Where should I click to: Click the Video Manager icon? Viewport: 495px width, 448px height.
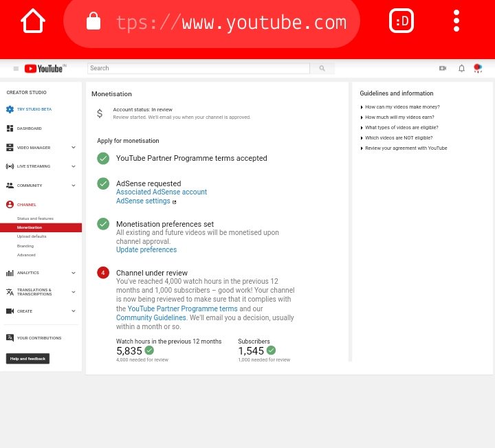[x=10, y=147]
